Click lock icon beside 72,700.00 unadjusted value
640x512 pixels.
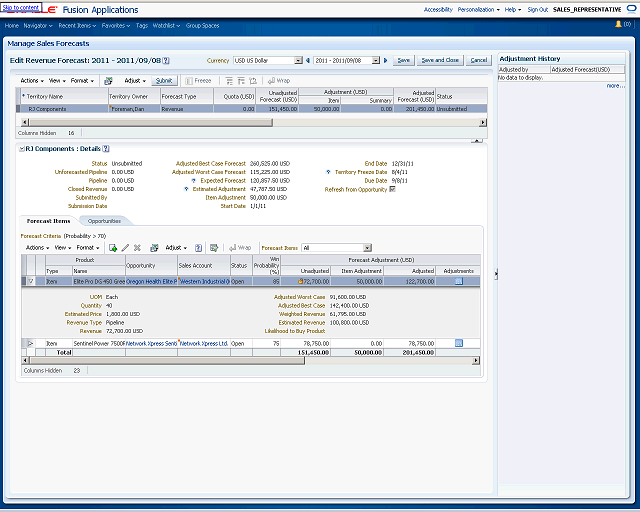(301, 281)
